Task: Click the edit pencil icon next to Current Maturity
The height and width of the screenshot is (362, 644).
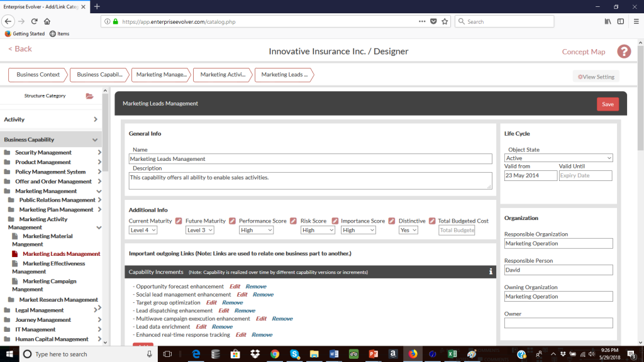Action: click(x=180, y=221)
